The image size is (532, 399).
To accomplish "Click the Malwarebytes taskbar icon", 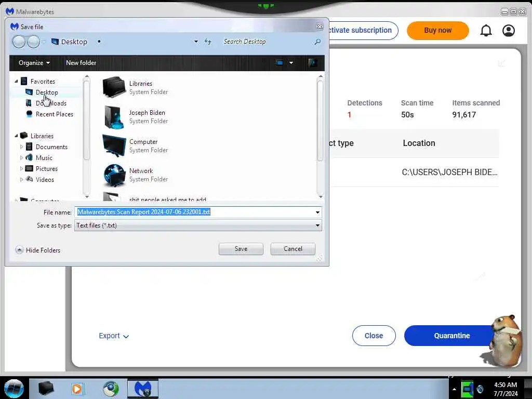I will pos(143,389).
